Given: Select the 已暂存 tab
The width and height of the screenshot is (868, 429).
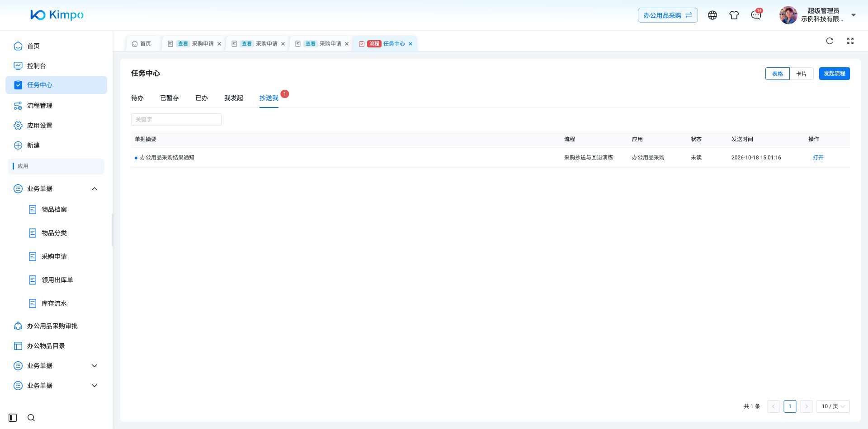Looking at the screenshot, I should click(x=170, y=98).
